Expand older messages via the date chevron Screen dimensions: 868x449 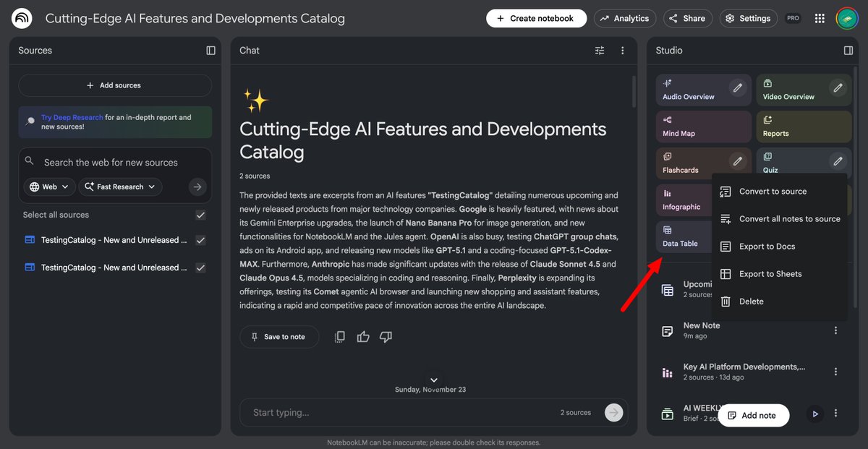[433, 379]
